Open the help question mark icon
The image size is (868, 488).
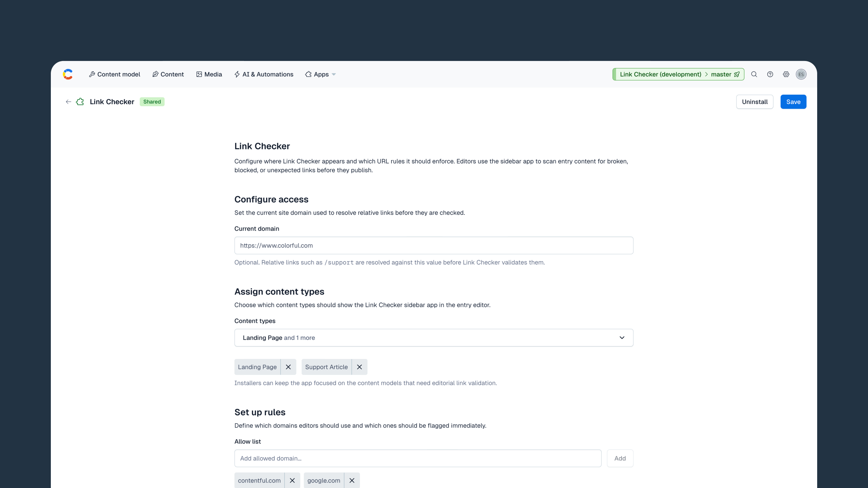point(770,74)
